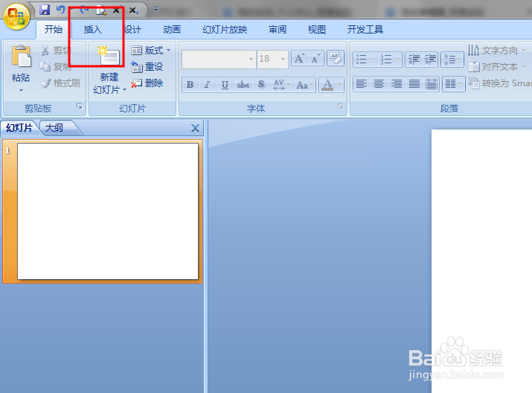
Task: Align text right
Action: pos(397,84)
